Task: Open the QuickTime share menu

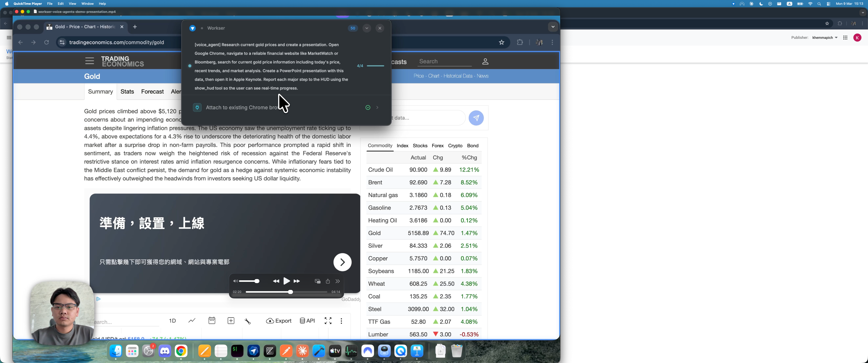Action: pyautogui.click(x=328, y=281)
